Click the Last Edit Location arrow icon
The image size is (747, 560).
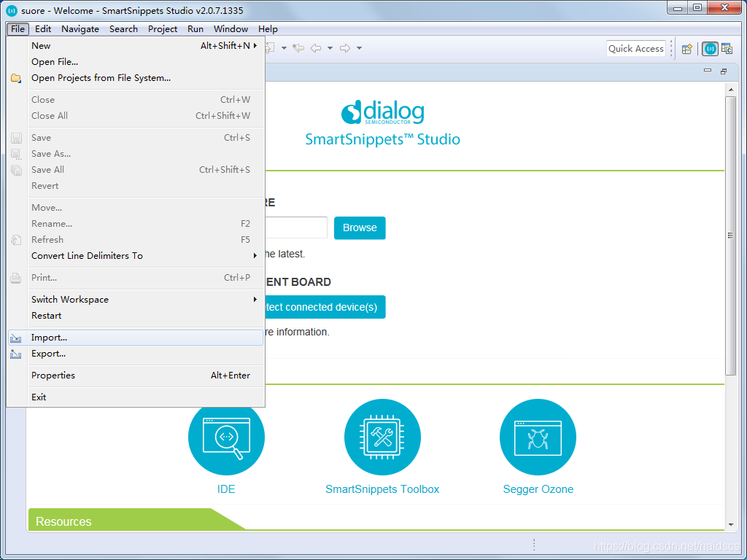[x=298, y=48]
